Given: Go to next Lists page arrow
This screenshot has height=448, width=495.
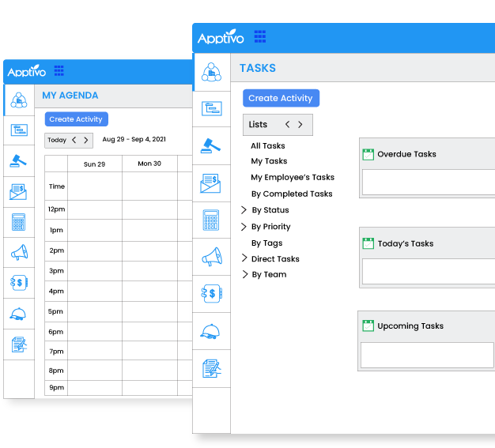Looking at the screenshot, I should click(300, 124).
